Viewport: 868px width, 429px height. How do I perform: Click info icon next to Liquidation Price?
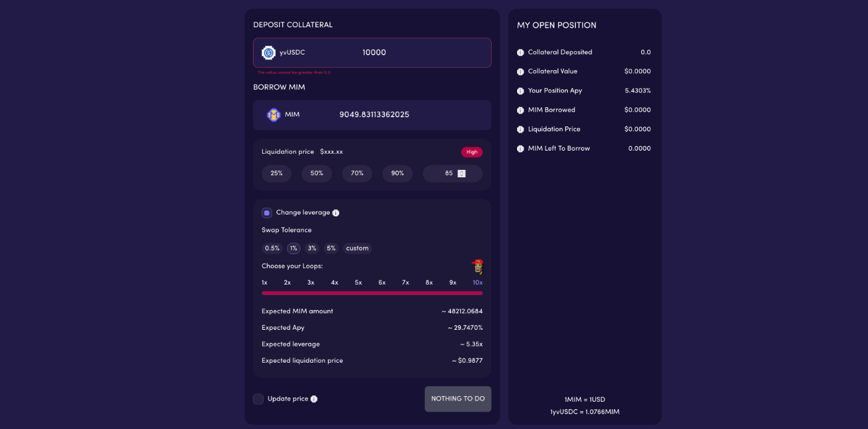tap(521, 130)
